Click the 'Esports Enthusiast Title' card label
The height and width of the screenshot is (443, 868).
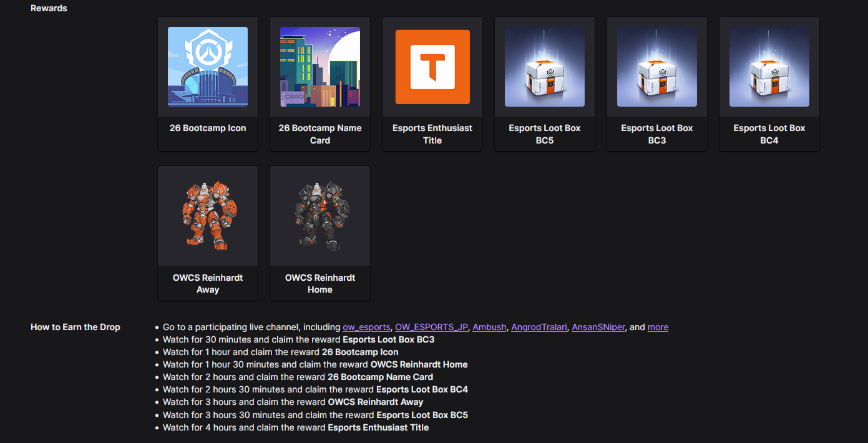[432, 134]
